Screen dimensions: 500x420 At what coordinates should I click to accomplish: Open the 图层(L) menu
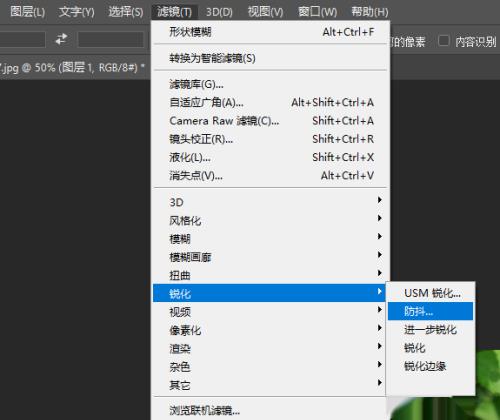click(27, 12)
